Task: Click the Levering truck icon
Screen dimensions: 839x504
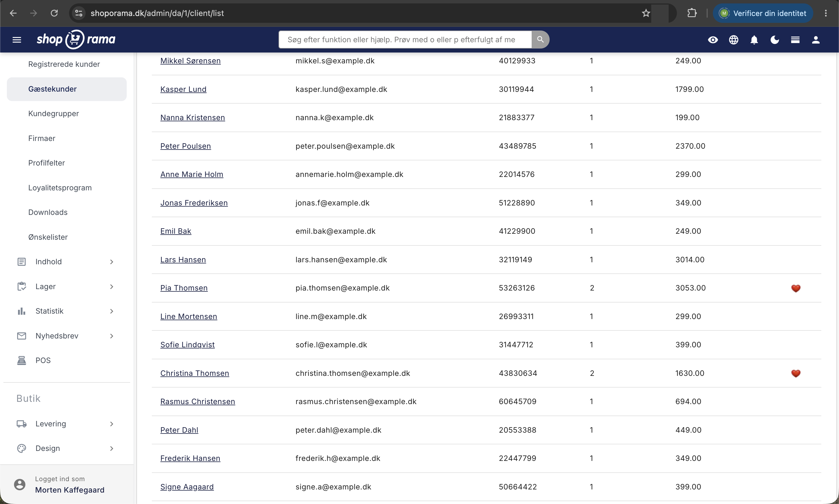Action: [21, 424]
